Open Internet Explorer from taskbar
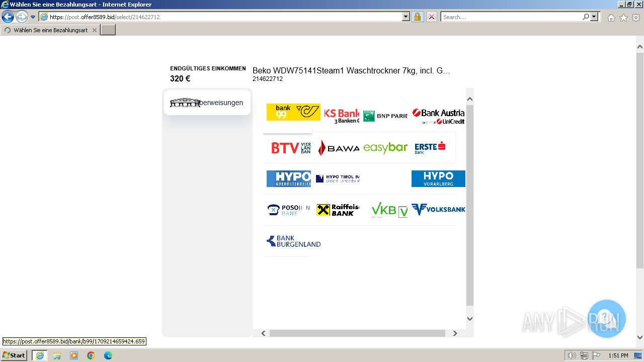644x362 pixels. [40, 355]
